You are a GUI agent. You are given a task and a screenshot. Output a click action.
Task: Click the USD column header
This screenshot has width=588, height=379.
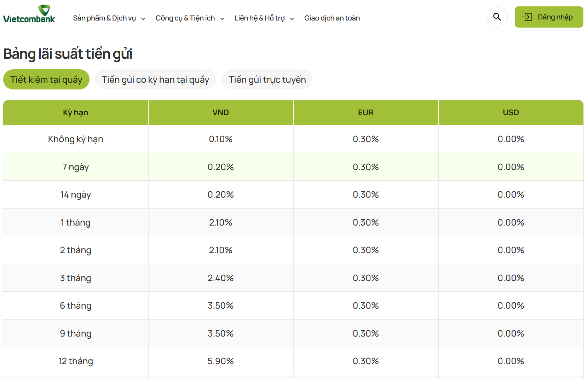[511, 112]
